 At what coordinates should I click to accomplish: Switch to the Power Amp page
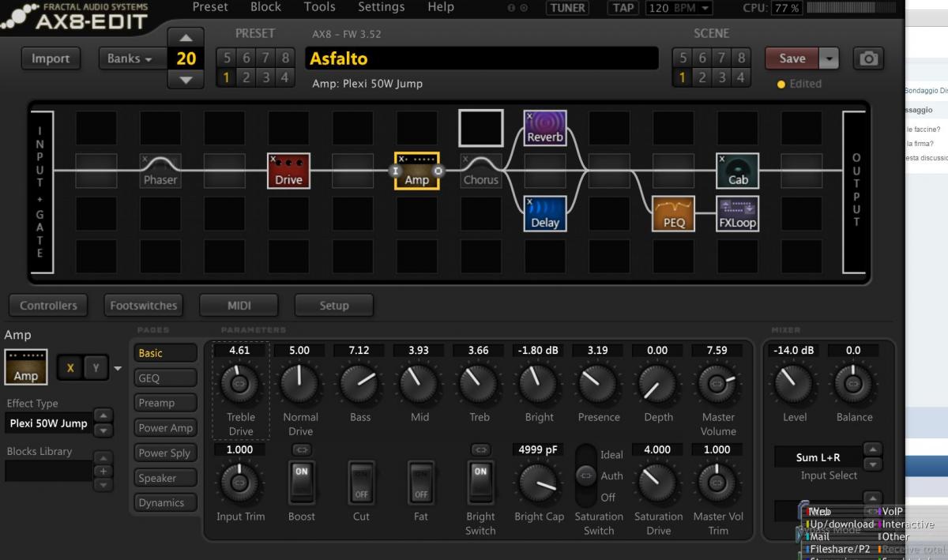pos(165,428)
